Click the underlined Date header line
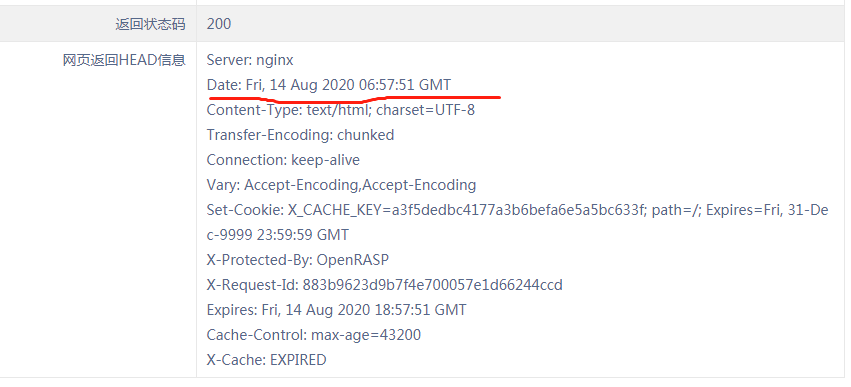 click(328, 85)
